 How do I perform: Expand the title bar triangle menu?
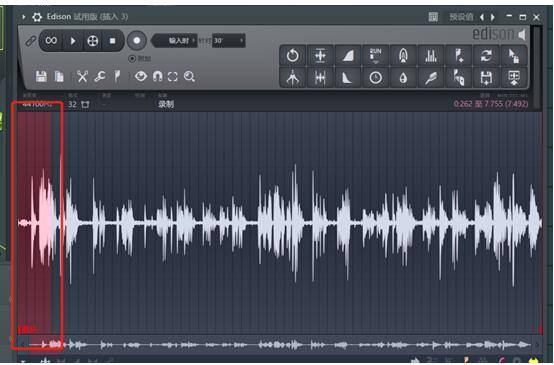24,17
